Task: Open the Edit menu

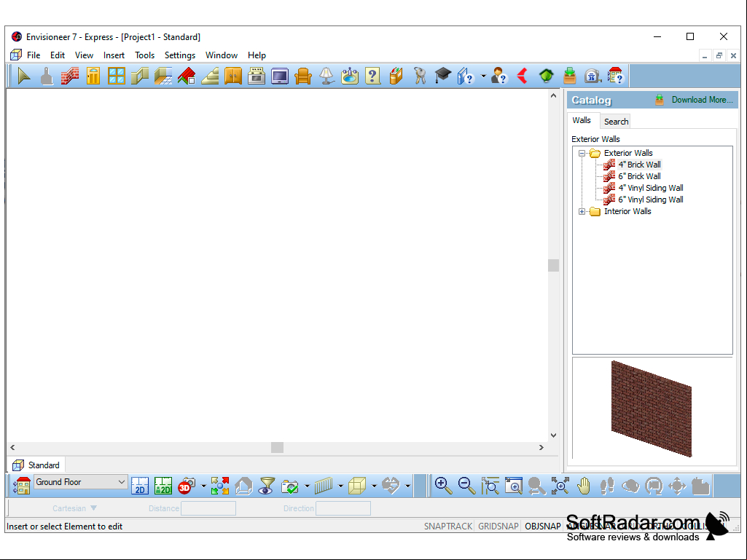Action: pyautogui.click(x=58, y=55)
